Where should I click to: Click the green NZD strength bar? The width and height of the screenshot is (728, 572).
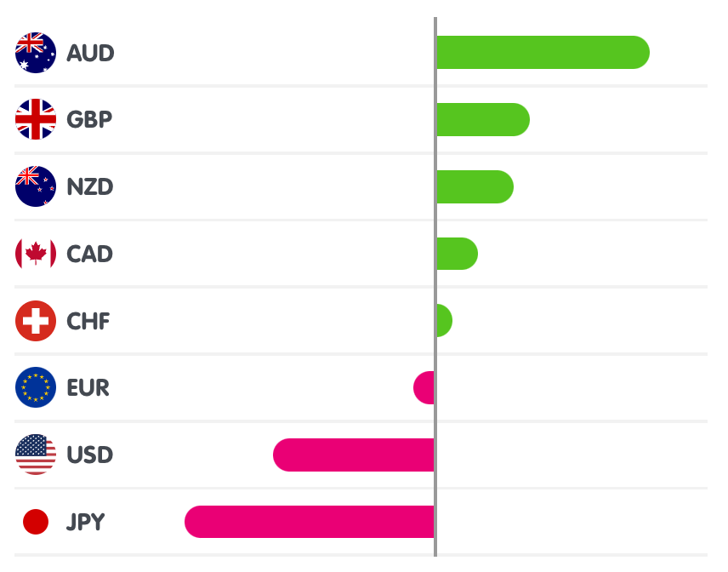coord(475,186)
